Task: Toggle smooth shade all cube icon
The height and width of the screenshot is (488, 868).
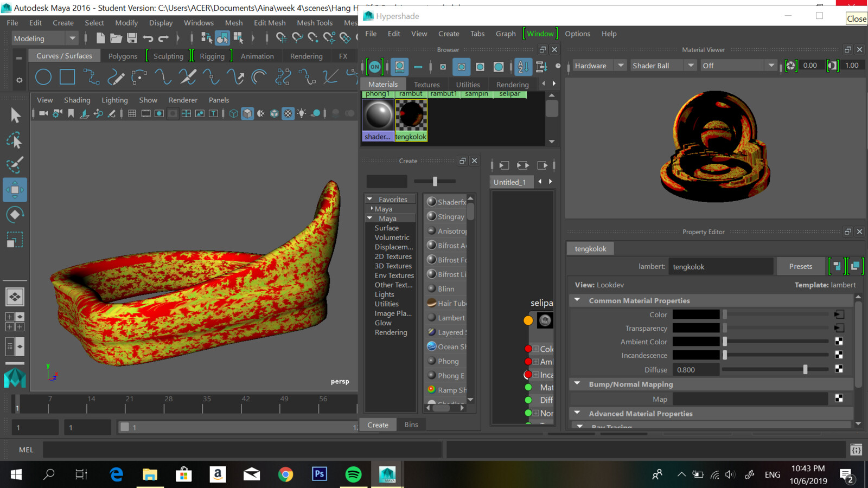Action: 247,113
